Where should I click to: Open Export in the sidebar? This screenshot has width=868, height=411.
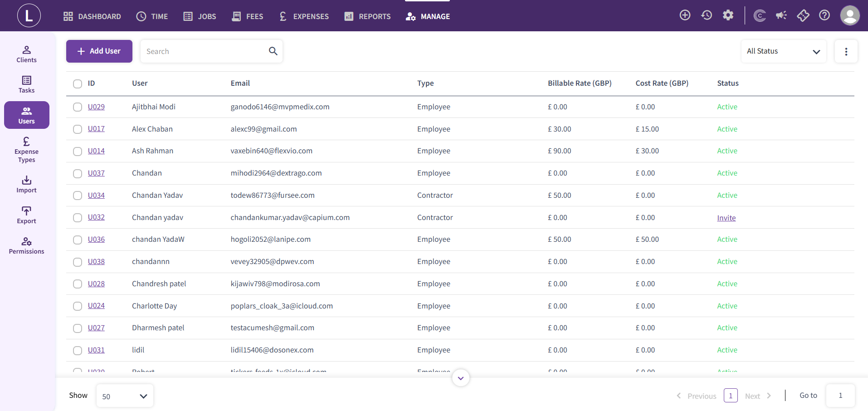[27, 215]
